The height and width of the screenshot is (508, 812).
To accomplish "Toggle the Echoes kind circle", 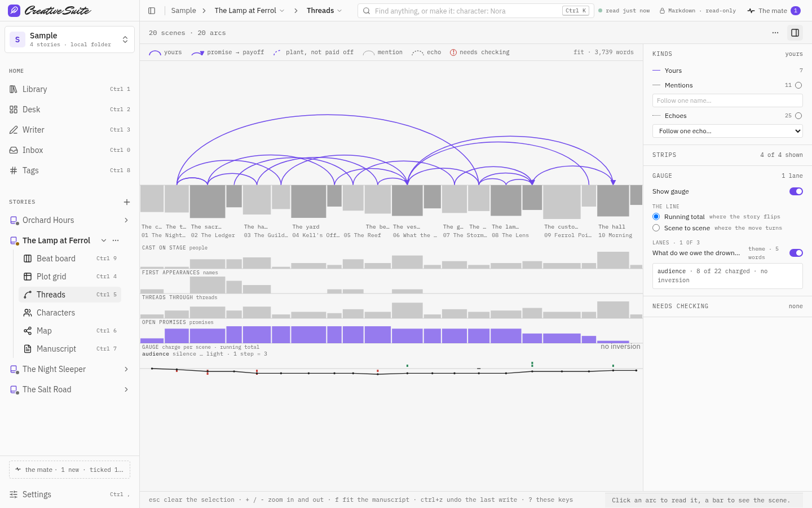I will coord(798,116).
